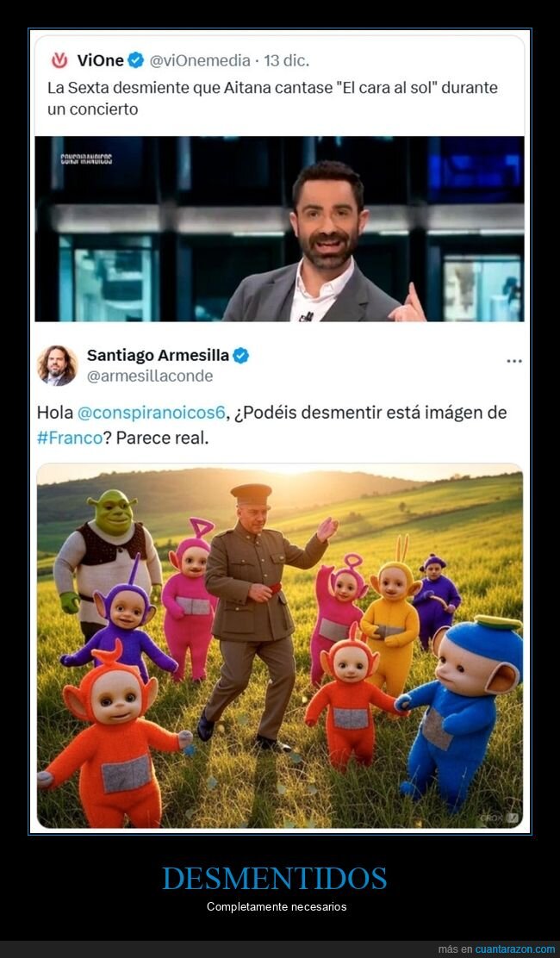Viewport: 560px width, 958px height.
Task: Visit the cuantarazon.com link
Action: pyautogui.click(x=515, y=949)
